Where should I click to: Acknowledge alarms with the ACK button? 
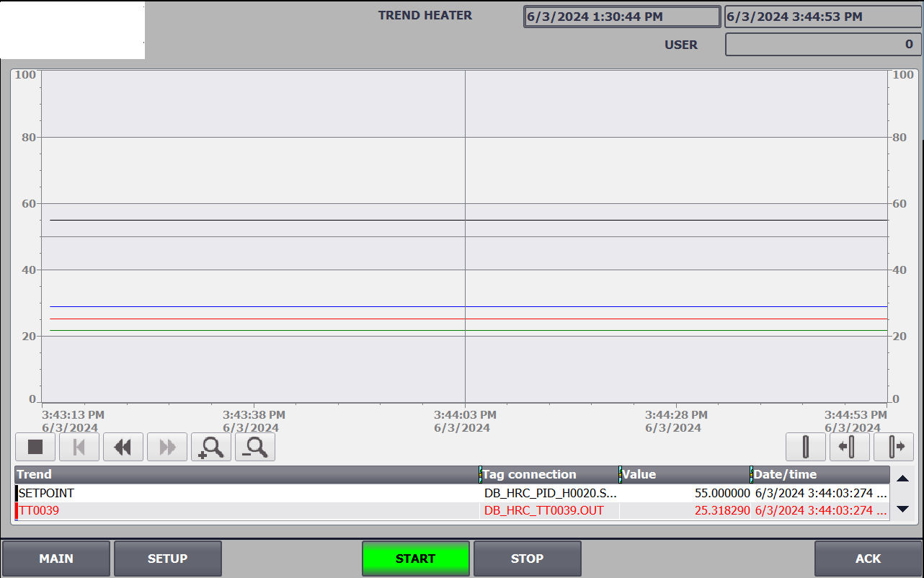click(x=868, y=559)
